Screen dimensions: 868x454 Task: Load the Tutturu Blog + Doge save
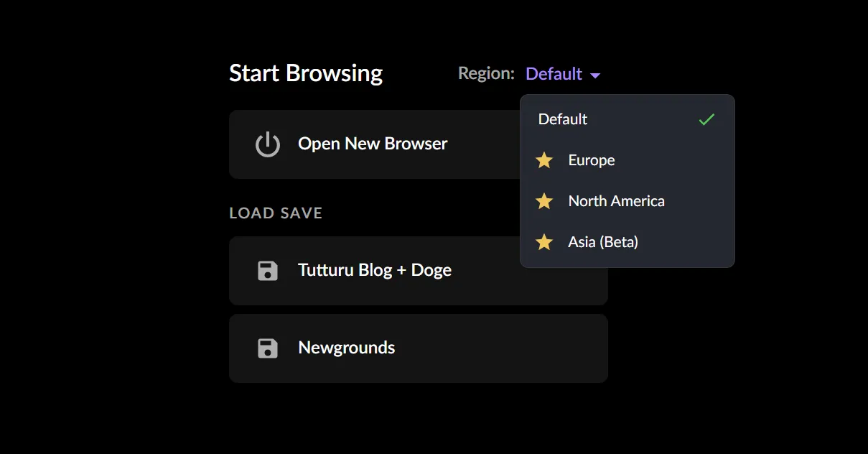[x=419, y=271]
